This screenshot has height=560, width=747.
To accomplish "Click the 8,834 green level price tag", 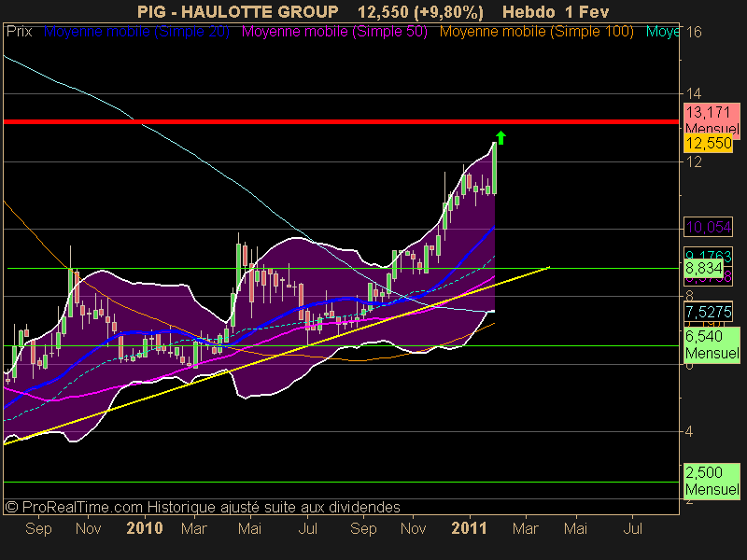I will 704,268.
